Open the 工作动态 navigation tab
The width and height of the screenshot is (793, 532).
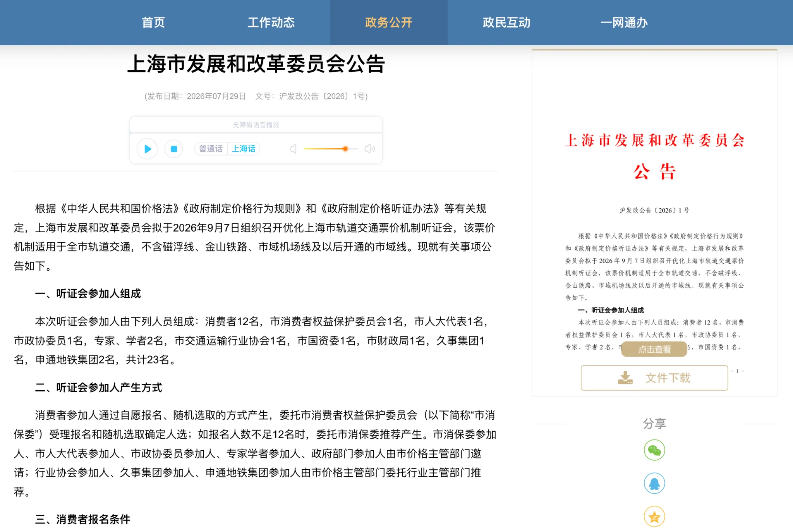(271, 22)
